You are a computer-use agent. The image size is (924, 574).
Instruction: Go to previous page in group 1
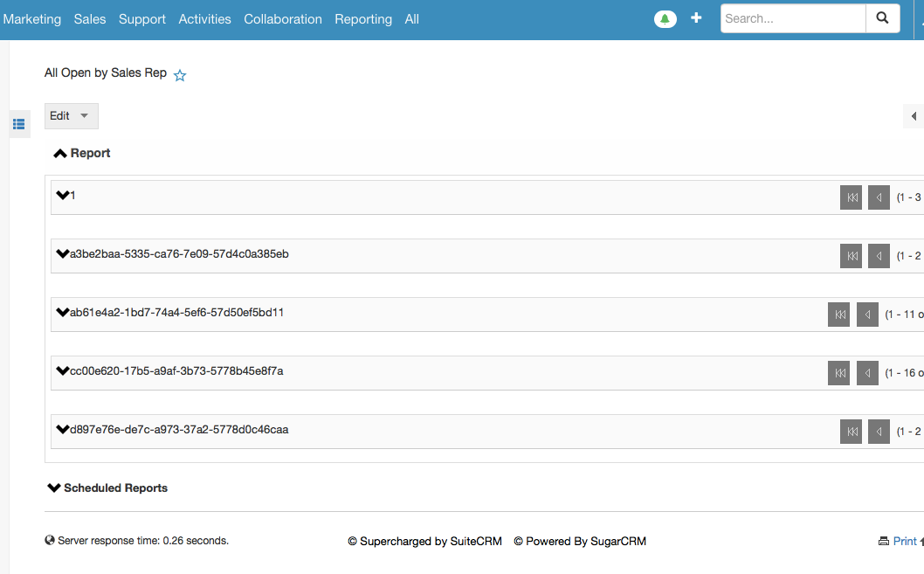click(879, 197)
